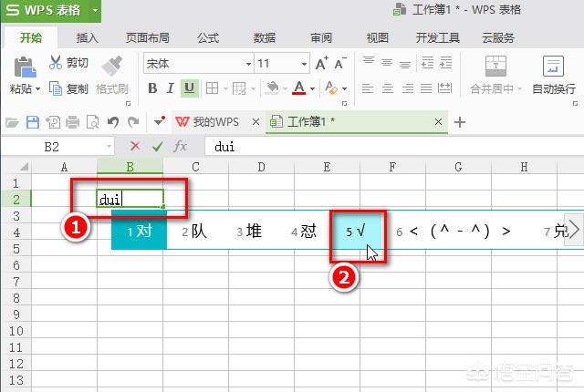Expand borders dropdown arrow
The height and width of the screenshot is (392, 584).
click(x=225, y=88)
